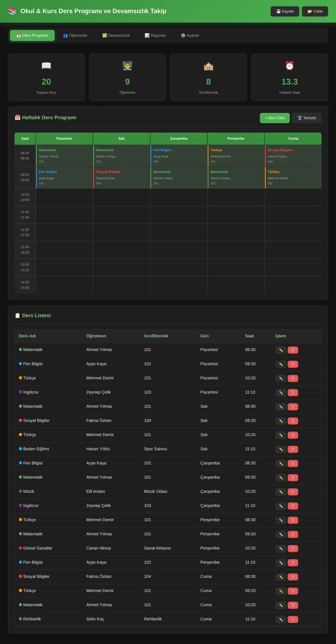Delete İngilizce lesson on Çarşamba at 11:10
336x644 pixels.
(x=293, y=506)
